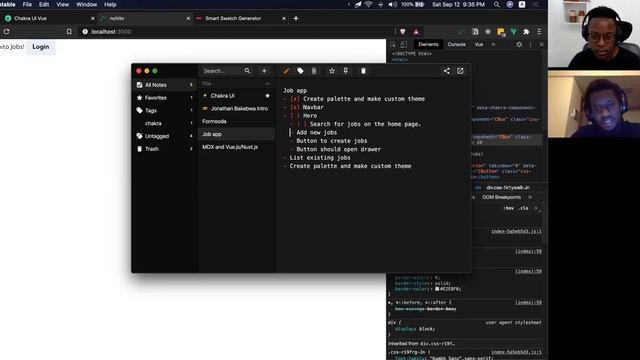Viewport: 640px width, 360px height.
Task: Select Untagged in the notes sidebar
Action: pyautogui.click(x=165, y=136)
